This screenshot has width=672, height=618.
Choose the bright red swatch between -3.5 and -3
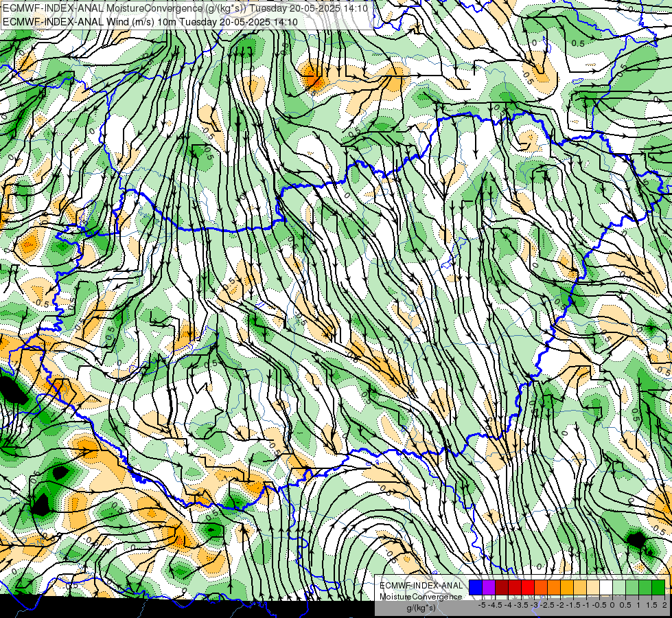click(528, 588)
